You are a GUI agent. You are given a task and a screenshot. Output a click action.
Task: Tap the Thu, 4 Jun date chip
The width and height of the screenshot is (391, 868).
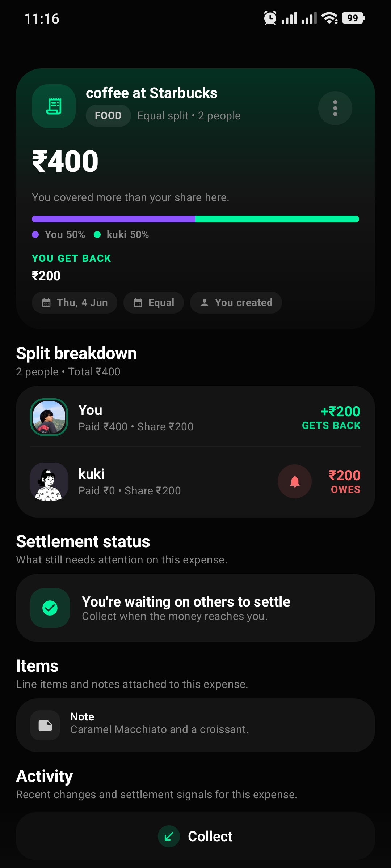[x=75, y=303]
